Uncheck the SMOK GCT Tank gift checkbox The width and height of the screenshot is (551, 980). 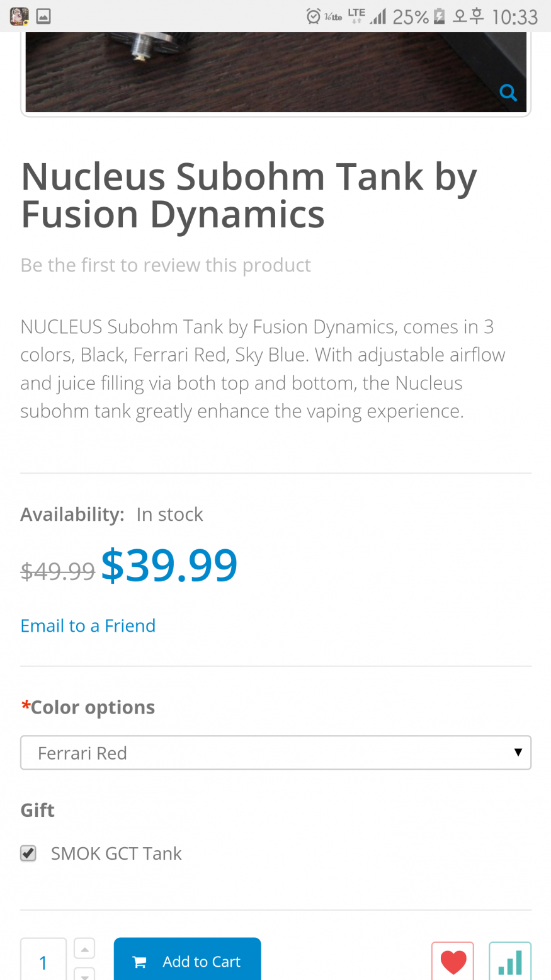click(28, 853)
